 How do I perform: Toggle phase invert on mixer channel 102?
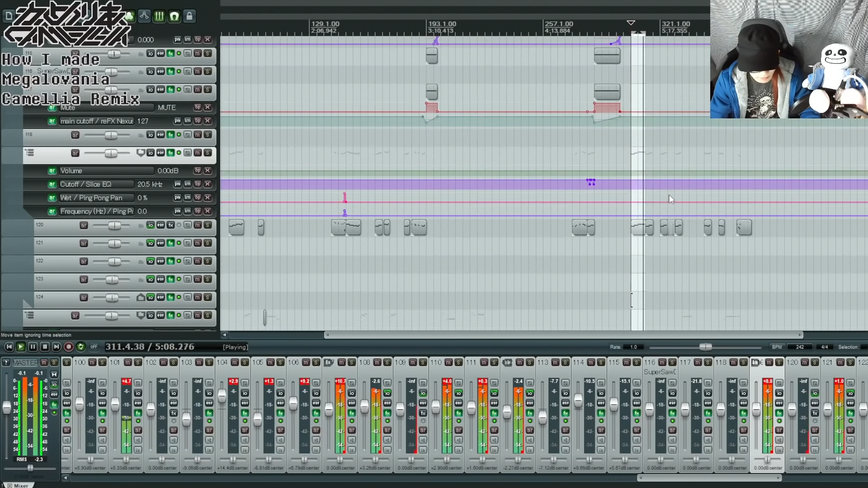click(174, 383)
